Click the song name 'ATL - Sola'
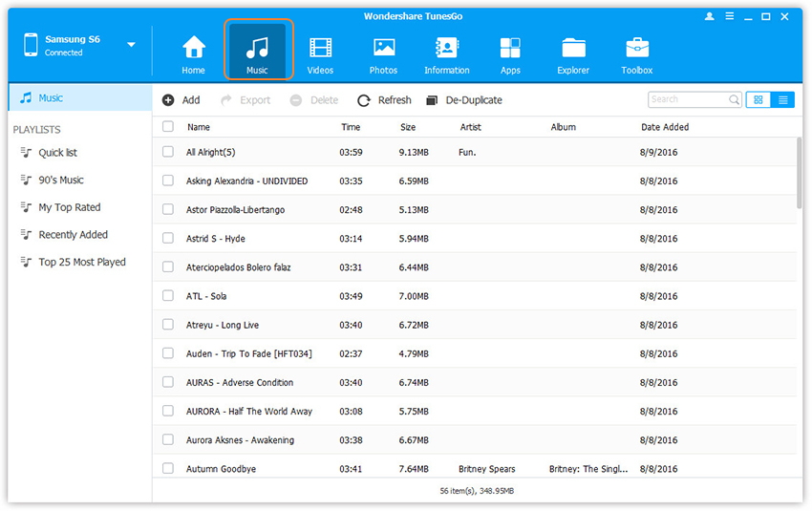Viewport: 812px width, 511px height. tap(206, 296)
